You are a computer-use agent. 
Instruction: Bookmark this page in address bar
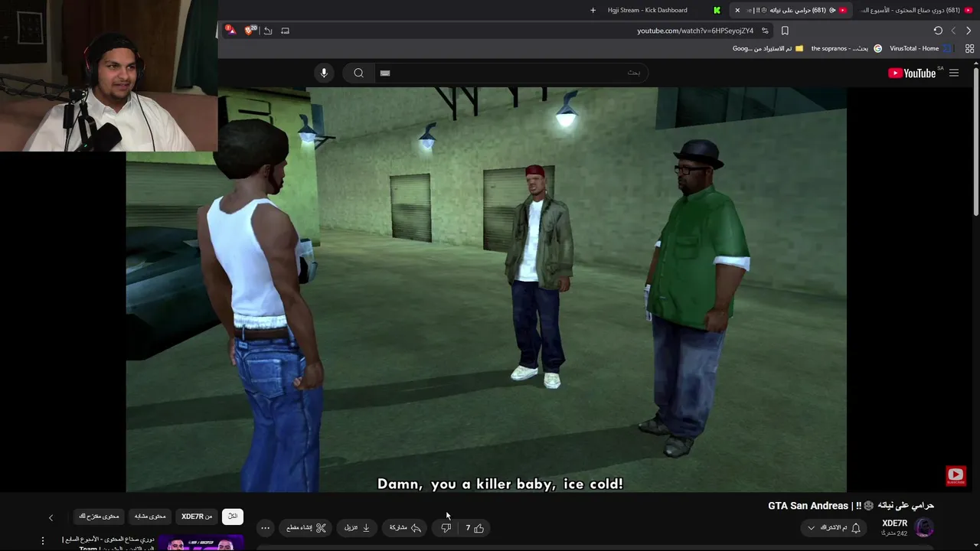(785, 31)
